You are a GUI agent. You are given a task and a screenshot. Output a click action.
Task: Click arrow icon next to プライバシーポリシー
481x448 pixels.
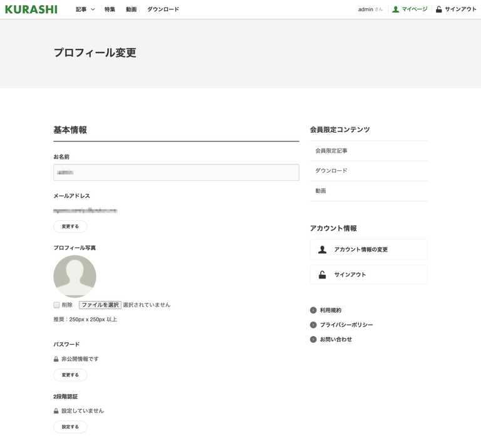point(313,325)
